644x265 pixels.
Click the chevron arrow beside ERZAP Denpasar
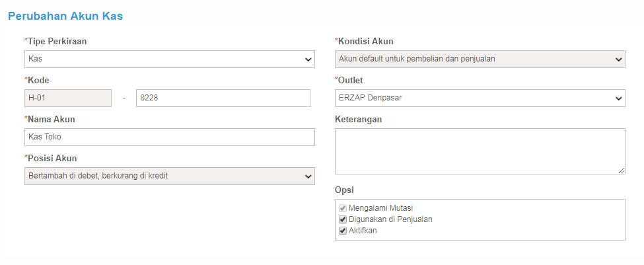tap(618, 98)
